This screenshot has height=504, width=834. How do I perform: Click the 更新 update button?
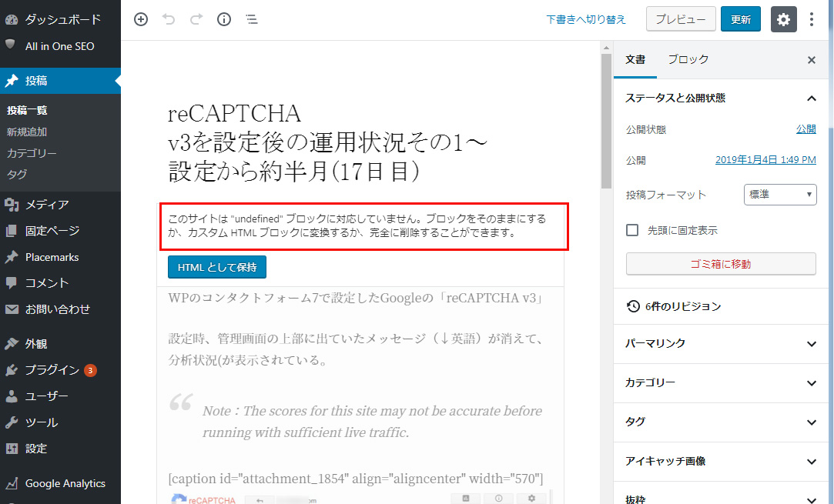point(741,20)
